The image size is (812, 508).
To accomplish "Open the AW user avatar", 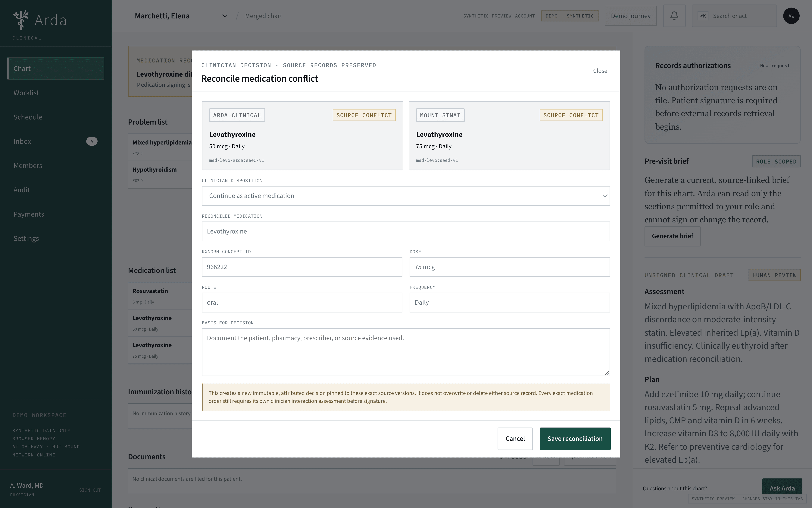I will pyautogui.click(x=791, y=16).
